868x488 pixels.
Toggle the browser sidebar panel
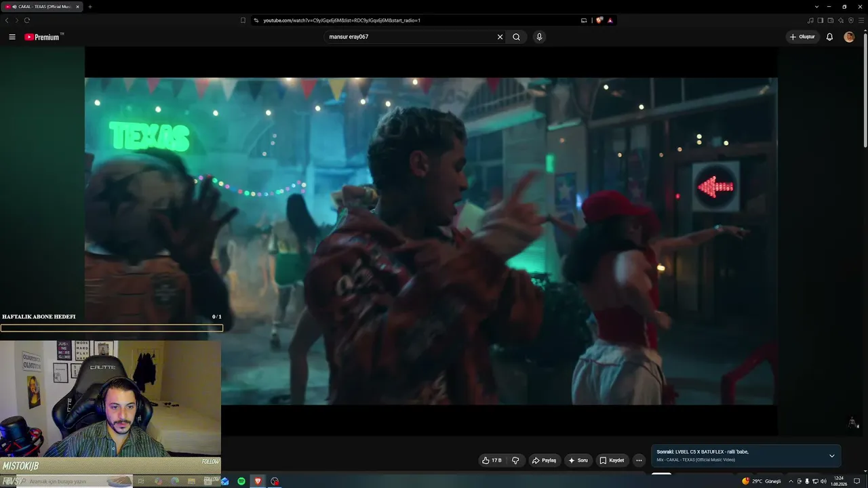(821, 20)
